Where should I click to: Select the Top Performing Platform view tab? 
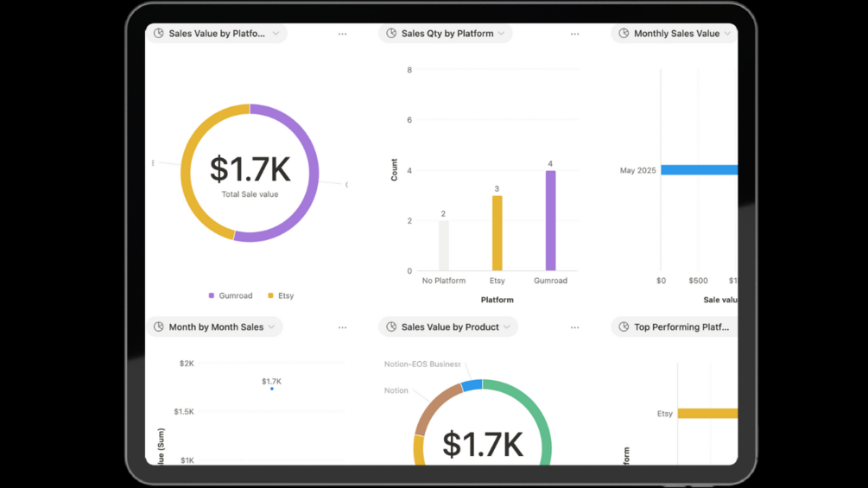(675, 327)
